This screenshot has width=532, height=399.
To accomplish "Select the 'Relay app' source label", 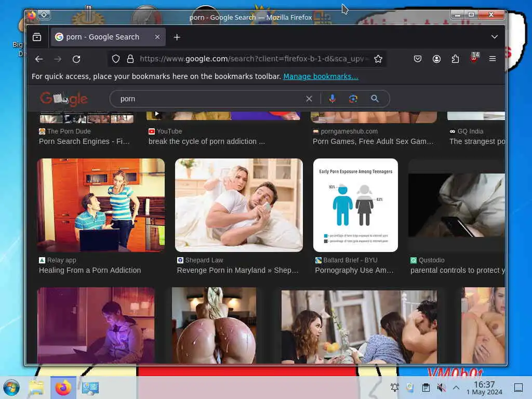I will (58, 260).
